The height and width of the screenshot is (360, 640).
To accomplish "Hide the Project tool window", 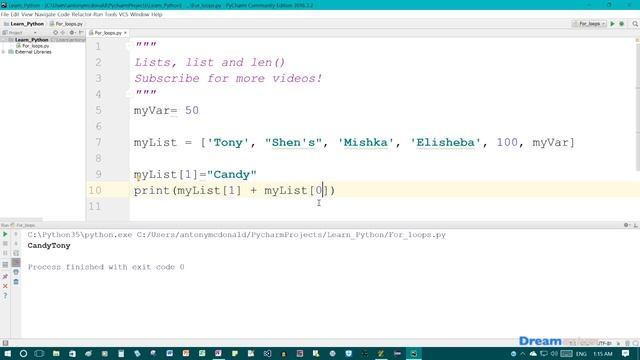I will [81, 33].
